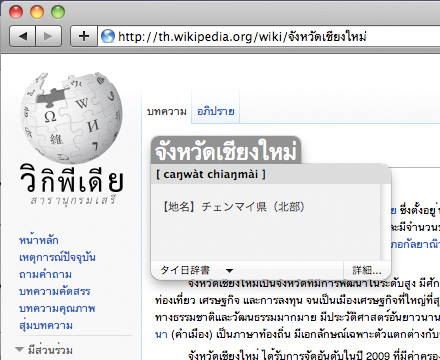Image resolution: width=440 pixels, height=360 pixels.
Task: Click the 詳細... button in dictionary popup
Action: (x=367, y=270)
